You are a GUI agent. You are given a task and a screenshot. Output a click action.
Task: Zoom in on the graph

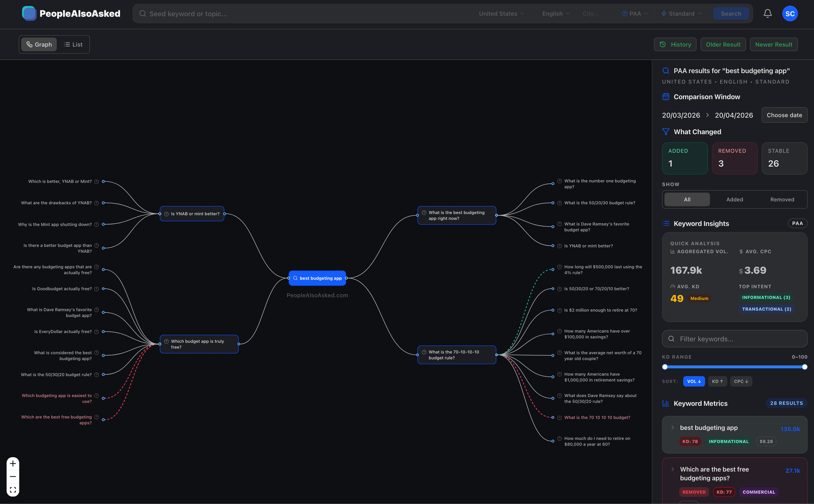(x=13, y=463)
